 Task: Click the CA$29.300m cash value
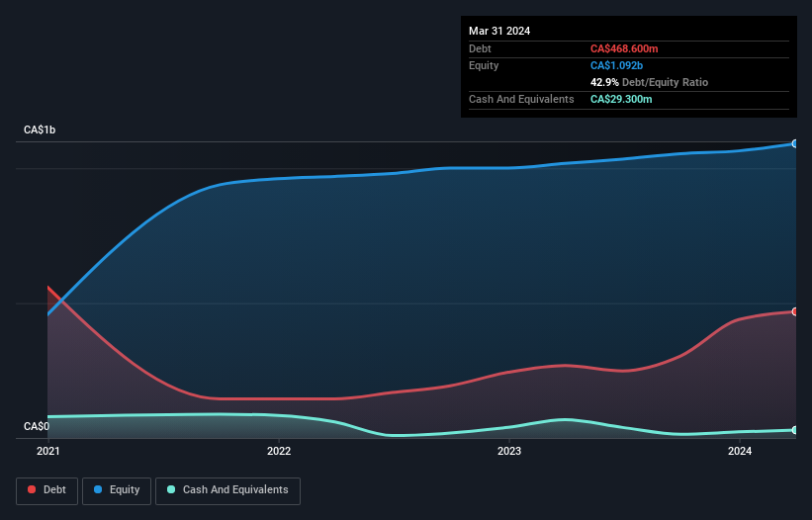(x=621, y=99)
